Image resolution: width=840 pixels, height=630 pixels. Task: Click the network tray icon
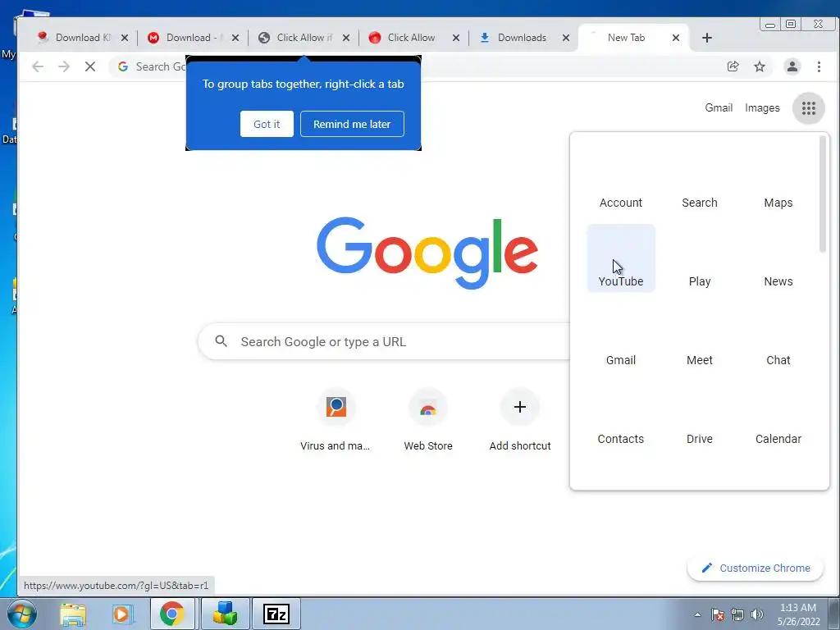coord(737,614)
